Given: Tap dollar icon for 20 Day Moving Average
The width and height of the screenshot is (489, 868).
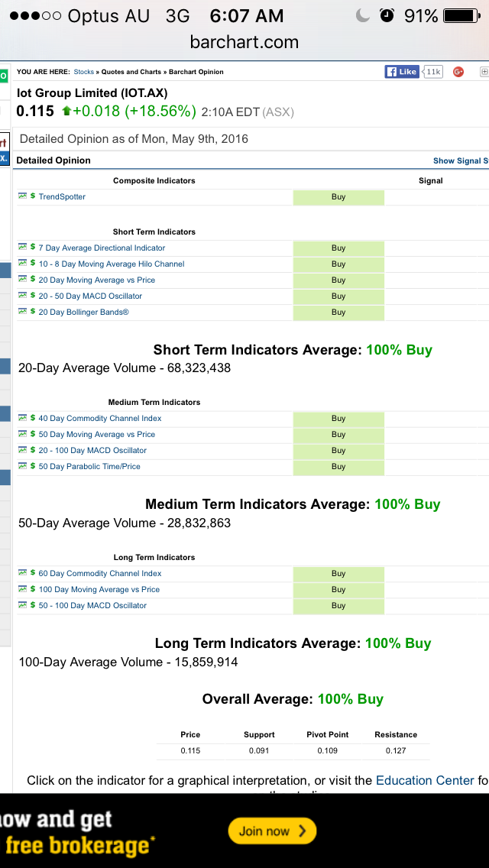Looking at the screenshot, I should [x=33, y=280].
